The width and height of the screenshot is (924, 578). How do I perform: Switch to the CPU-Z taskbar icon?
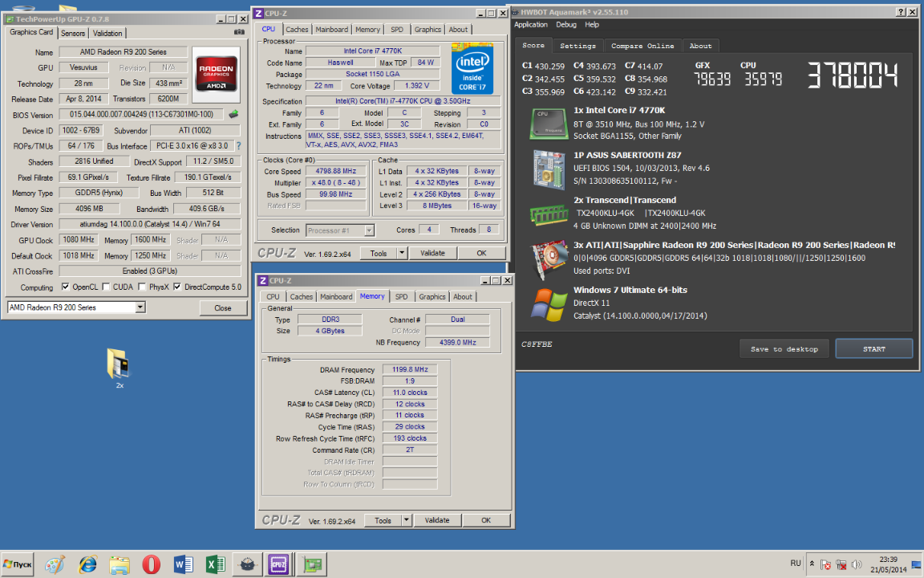(x=279, y=564)
